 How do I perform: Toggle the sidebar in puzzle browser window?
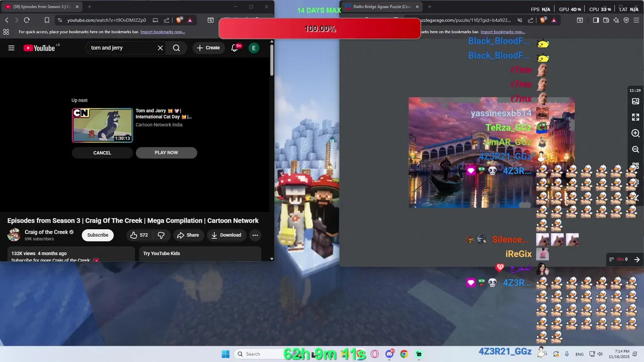596,20
